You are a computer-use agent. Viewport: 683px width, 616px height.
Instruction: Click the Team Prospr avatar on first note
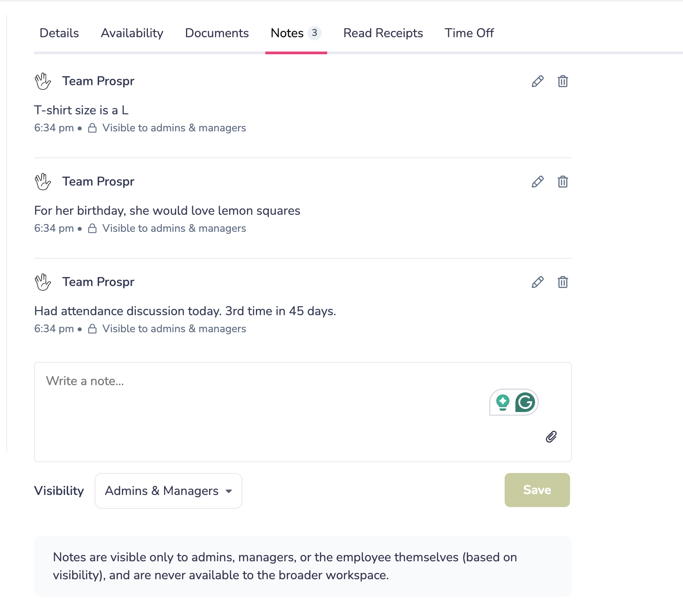(x=43, y=81)
